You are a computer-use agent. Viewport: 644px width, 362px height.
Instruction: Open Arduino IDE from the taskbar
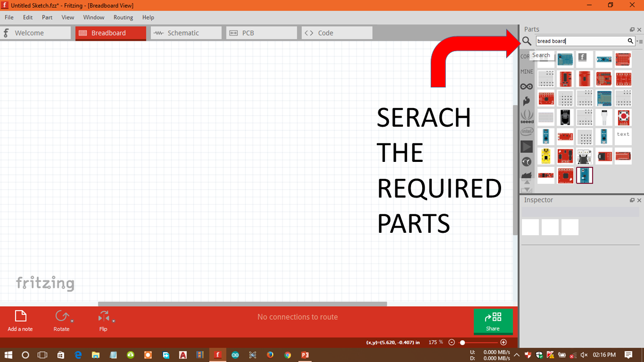pyautogui.click(x=235, y=354)
